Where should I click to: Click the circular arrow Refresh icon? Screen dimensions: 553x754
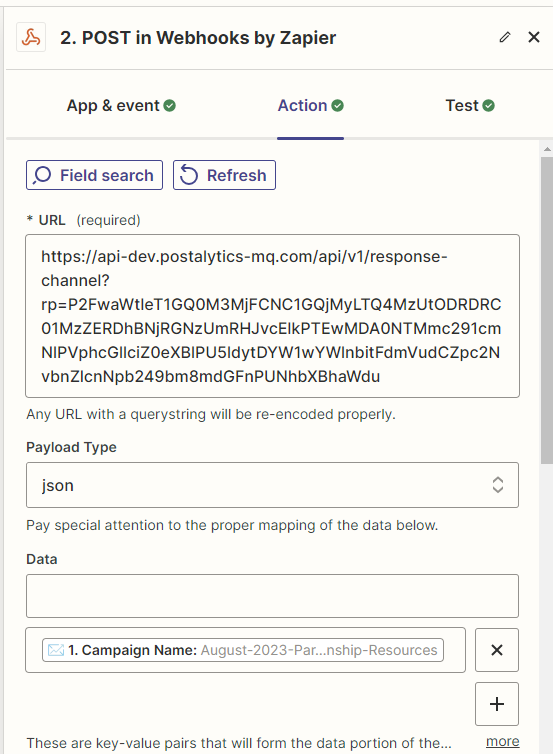[189, 175]
